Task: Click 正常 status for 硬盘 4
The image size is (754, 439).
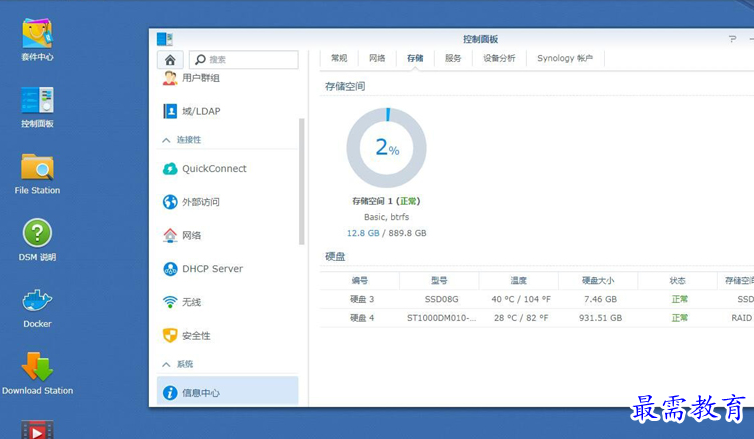Action: (x=679, y=318)
